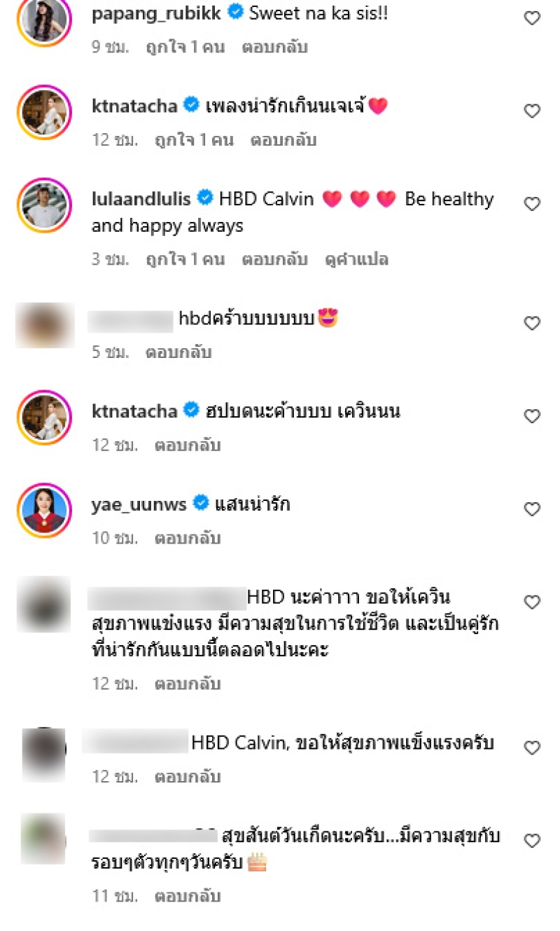The width and height of the screenshot is (560, 931).
Task: Like the "hbdคร้าบบบบบ" comment
Action: (x=533, y=323)
